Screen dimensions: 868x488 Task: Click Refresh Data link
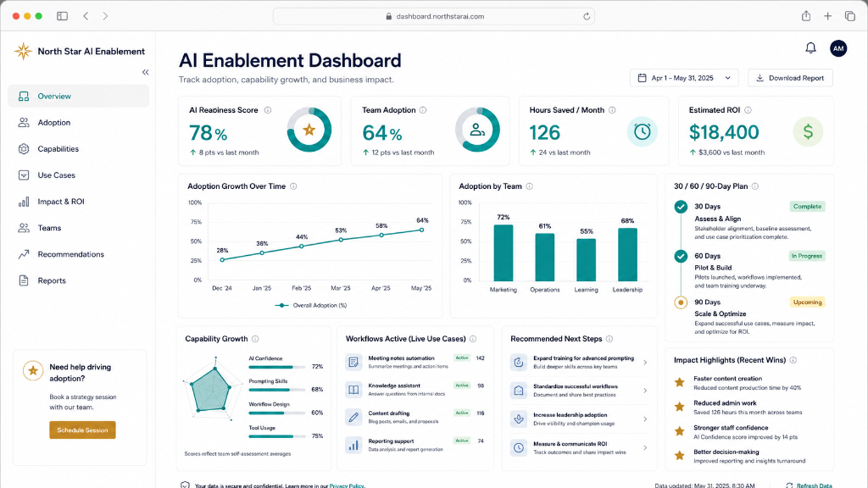(x=809, y=485)
